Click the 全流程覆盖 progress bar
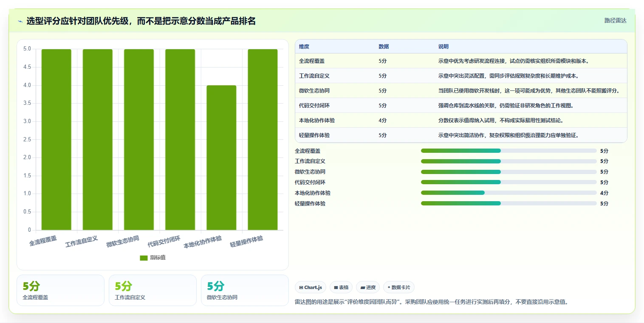The width and height of the screenshot is (644, 323). coord(509,151)
